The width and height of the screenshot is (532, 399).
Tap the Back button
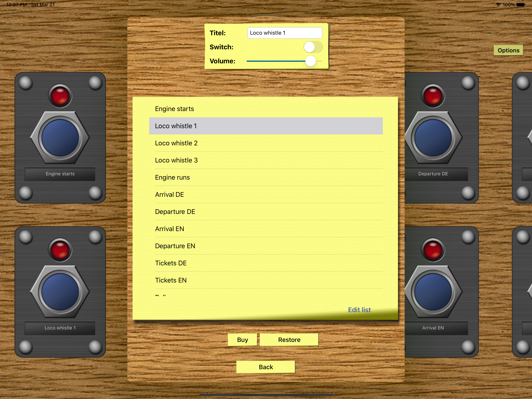[x=266, y=367]
